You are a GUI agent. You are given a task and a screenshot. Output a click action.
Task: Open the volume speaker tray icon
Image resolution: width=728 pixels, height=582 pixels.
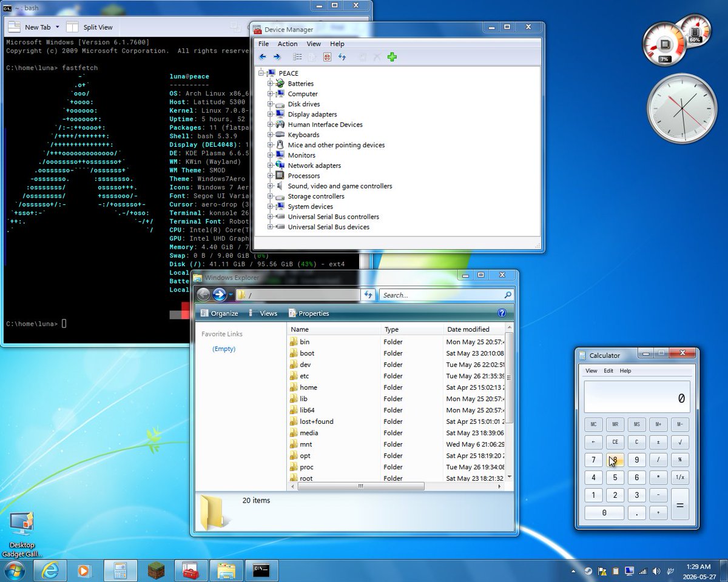tap(657, 571)
